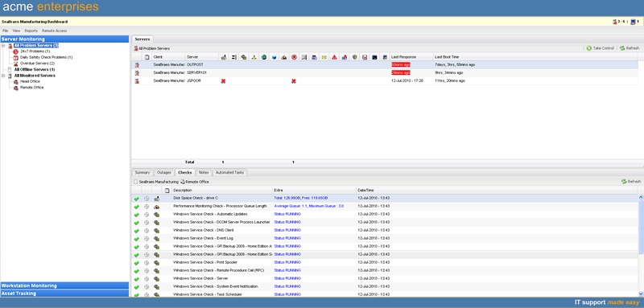Switch to the Outages tab
The width and height of the screenshot is (644, 308).
[x=164, y=173]
